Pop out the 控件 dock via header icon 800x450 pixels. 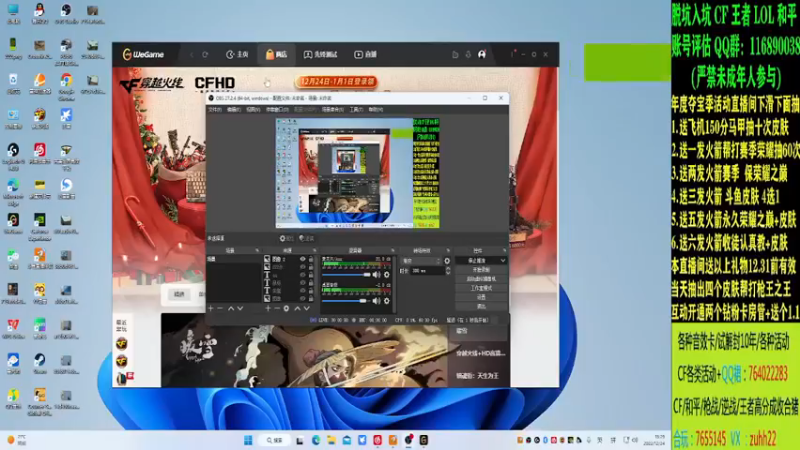tap(504, 251)
